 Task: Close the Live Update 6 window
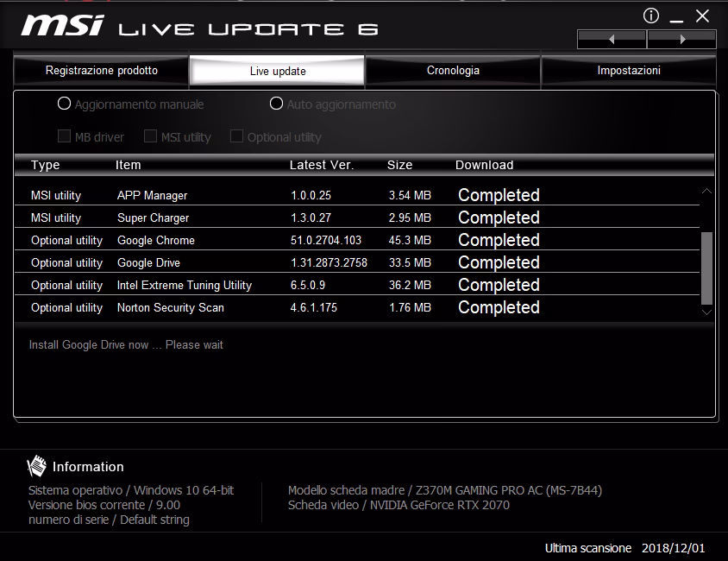pyautogui.click(x=702, y=16)
